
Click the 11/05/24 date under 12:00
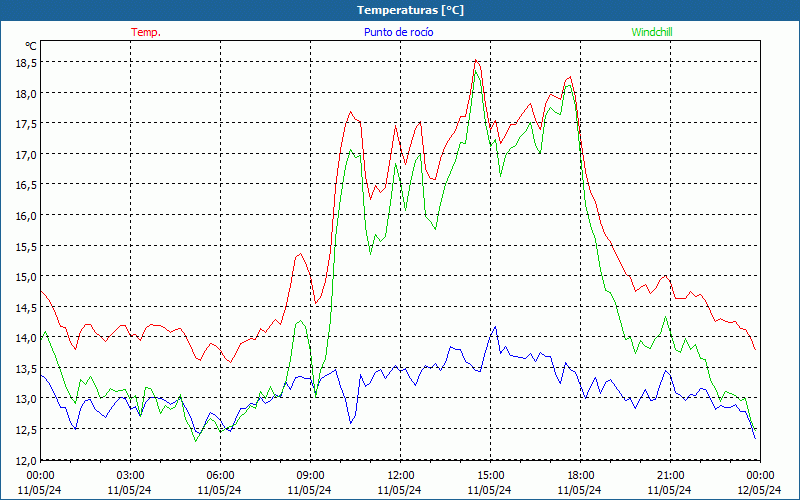[x=400, y=490]
